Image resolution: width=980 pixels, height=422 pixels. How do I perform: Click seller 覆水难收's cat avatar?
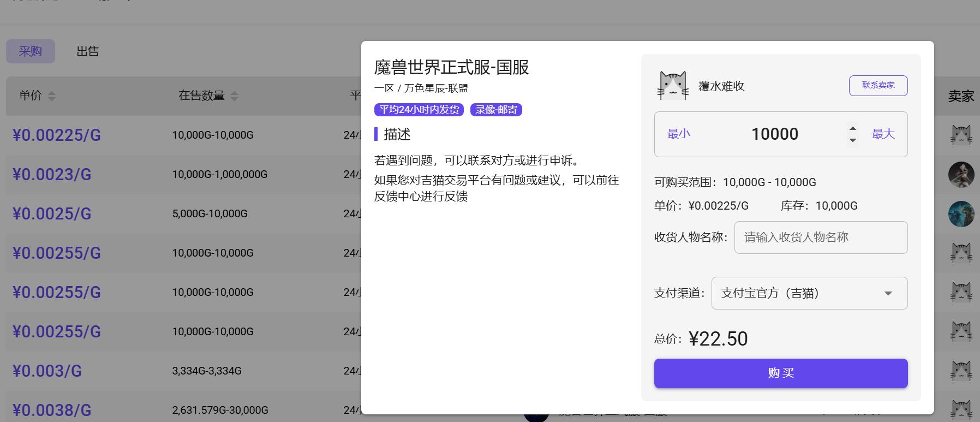(x=673, y=86)
